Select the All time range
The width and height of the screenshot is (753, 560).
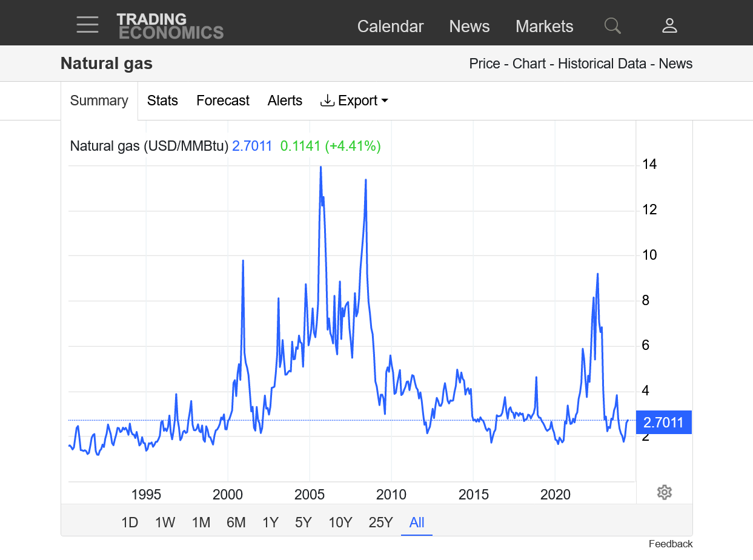click(417, 522)
